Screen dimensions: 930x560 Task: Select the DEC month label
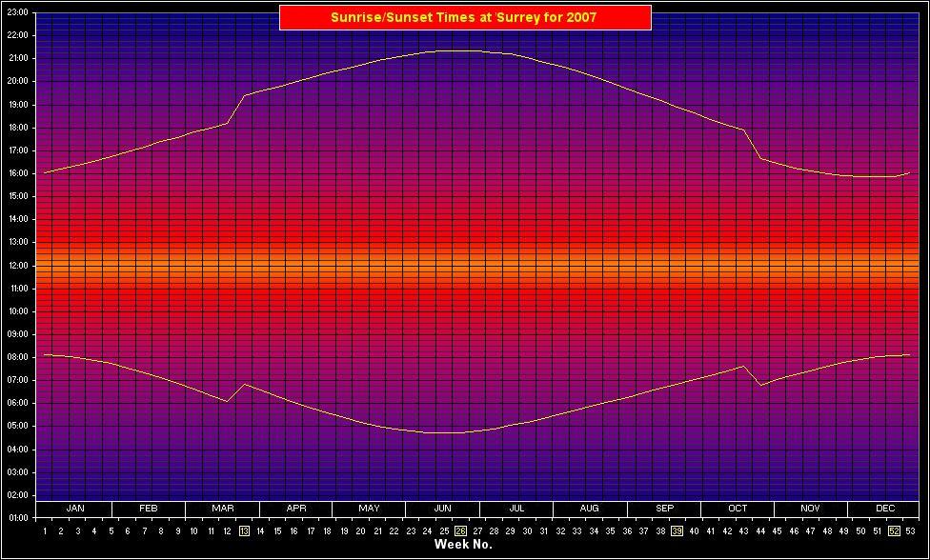click(884, 508)
